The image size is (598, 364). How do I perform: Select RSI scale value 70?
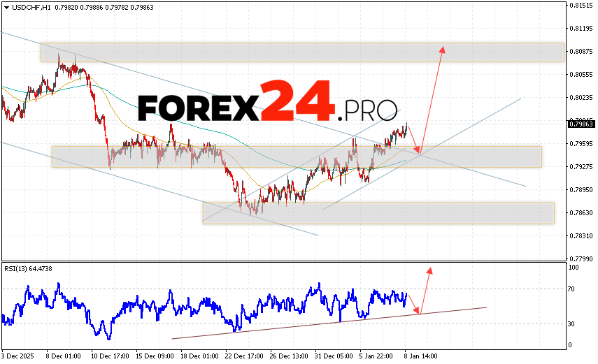point(571,289)
